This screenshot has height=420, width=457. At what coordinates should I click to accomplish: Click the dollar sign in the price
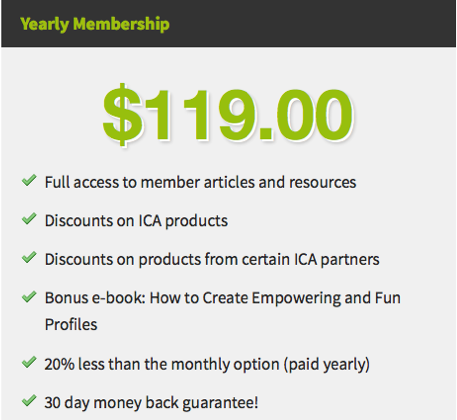122,115
